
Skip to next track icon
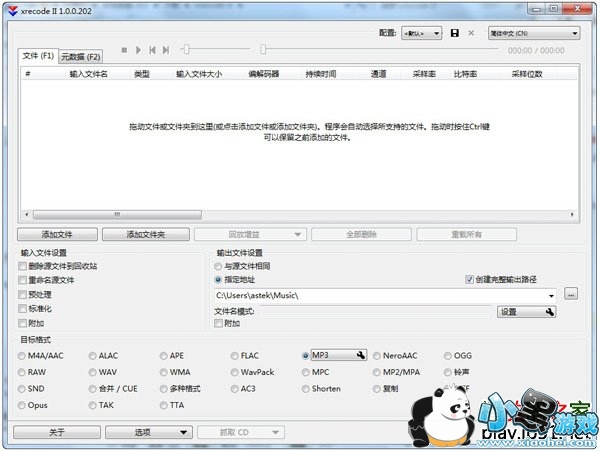pyautogui.click(x=166, y=50)
